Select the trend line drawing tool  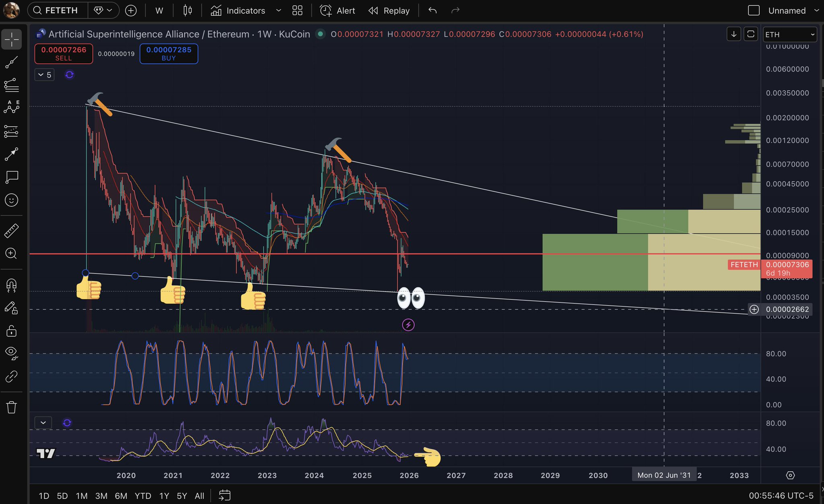pos(11,62)
